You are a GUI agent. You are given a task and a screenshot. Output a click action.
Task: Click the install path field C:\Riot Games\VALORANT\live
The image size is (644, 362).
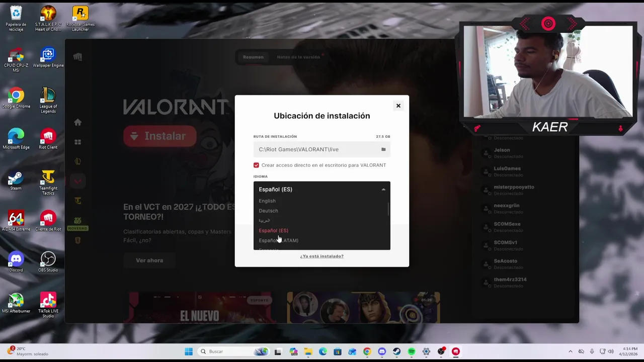tap(321, 149)
